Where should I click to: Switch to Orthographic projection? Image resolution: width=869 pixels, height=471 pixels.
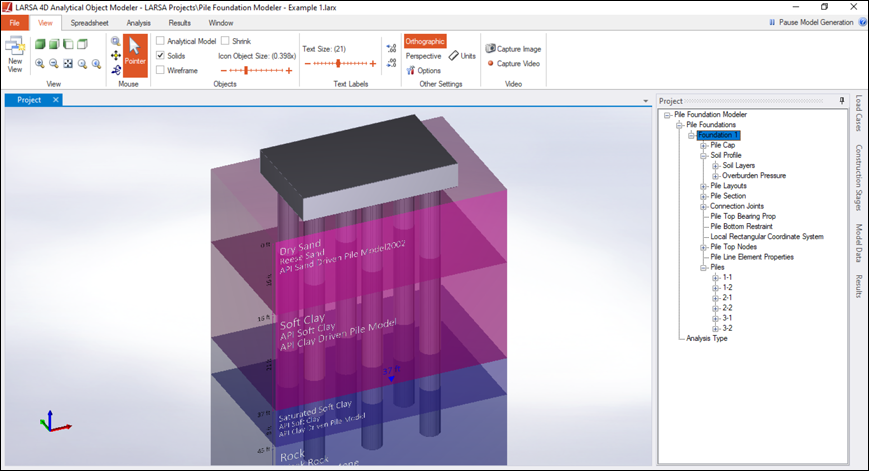[425, 42]
